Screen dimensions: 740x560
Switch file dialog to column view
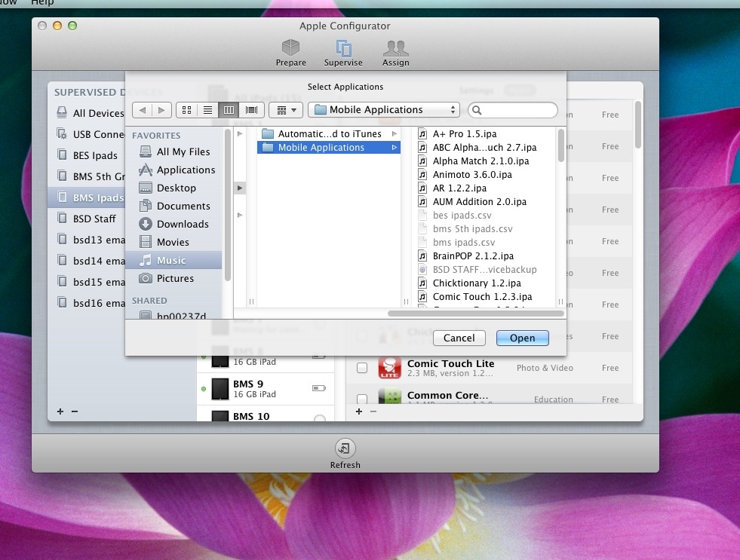[229, 110]
